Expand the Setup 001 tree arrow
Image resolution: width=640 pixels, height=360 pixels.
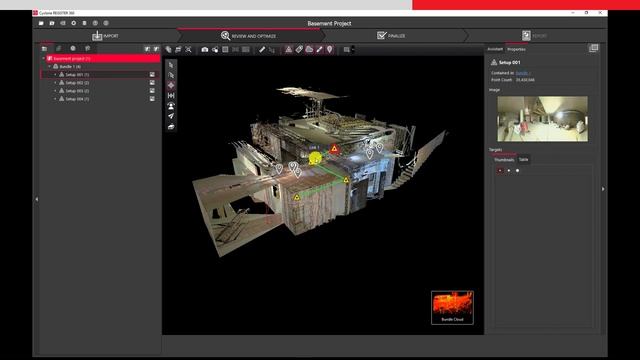[56, 75]
